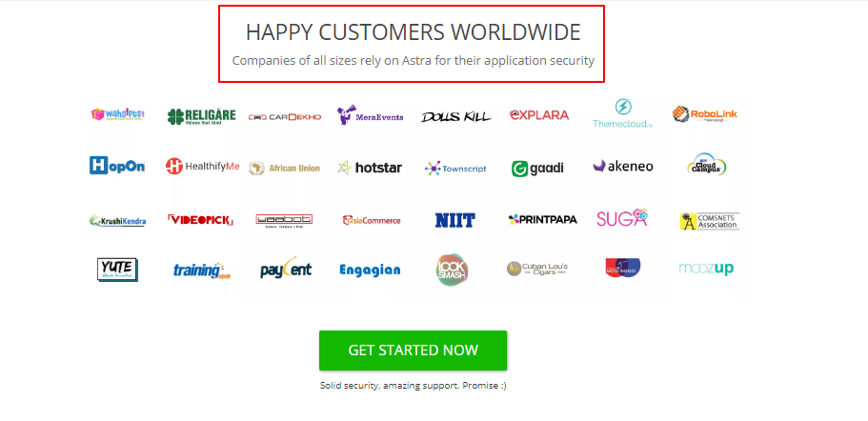Viewport: 868px width, 421px height.
Task: Open the NIIT logo
Action: click(455, 220)
